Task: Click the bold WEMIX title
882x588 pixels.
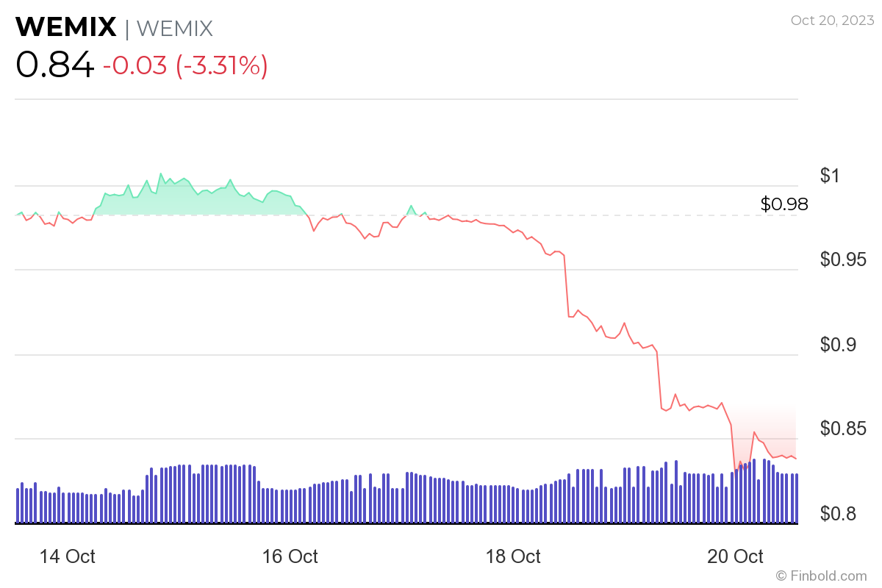Action: coord(66,27)
